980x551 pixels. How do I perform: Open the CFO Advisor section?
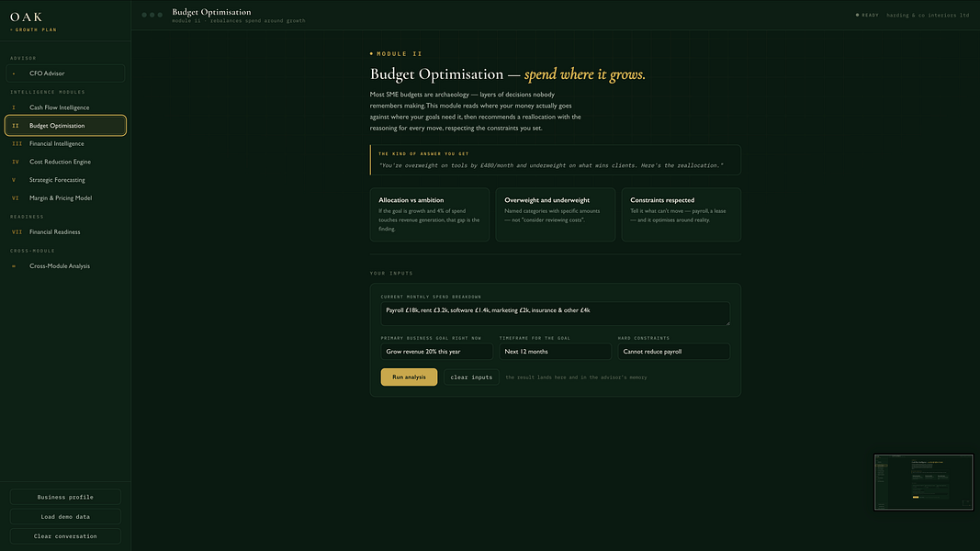[x=65, y=73]
